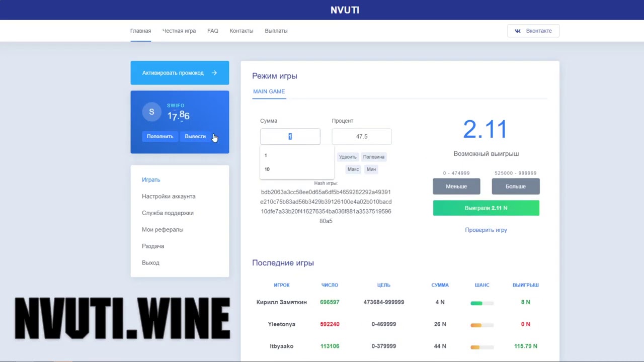Click the Удвоить bet button
644x362 pixels.
348,157
